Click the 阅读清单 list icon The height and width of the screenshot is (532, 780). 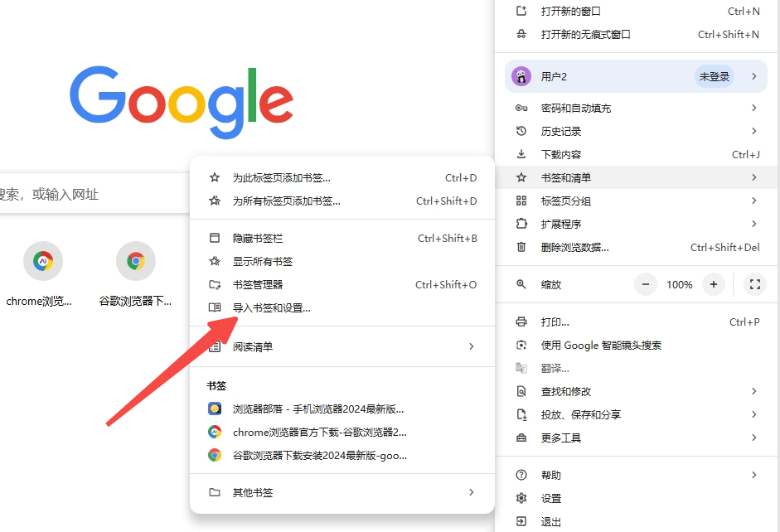215,346
